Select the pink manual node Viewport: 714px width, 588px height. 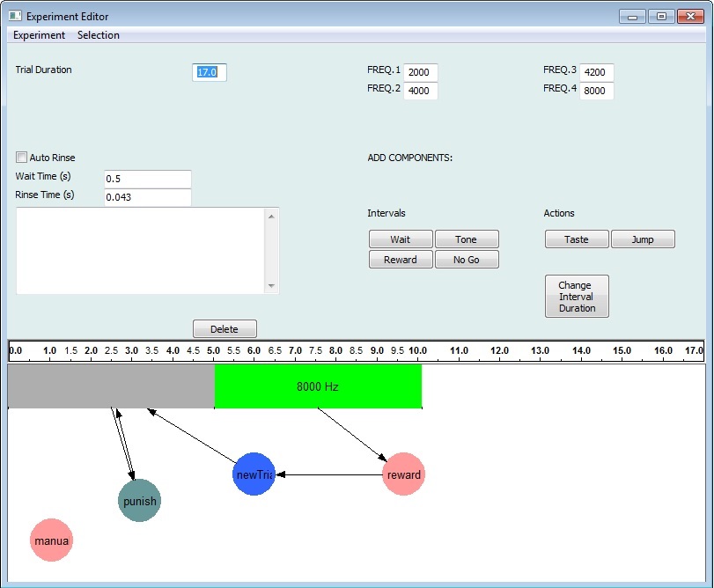51,540
